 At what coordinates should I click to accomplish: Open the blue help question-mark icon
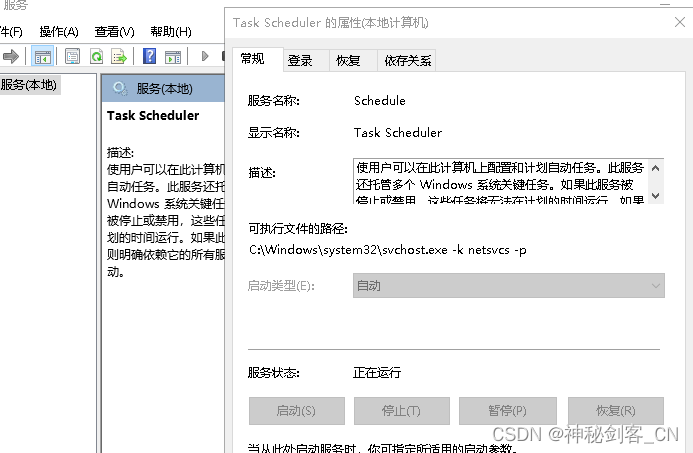(149, 56)
